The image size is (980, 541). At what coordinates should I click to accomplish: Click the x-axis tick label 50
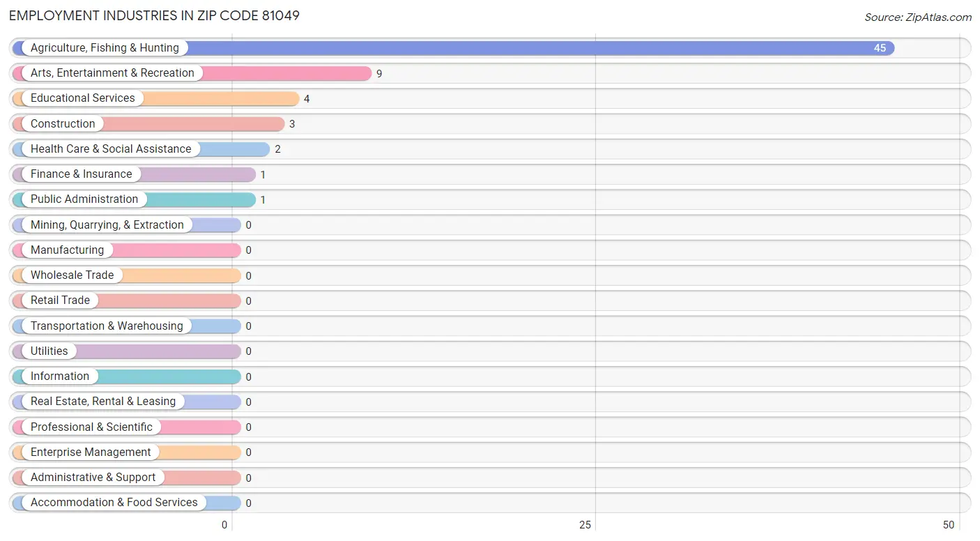click(x=948, y=525)
